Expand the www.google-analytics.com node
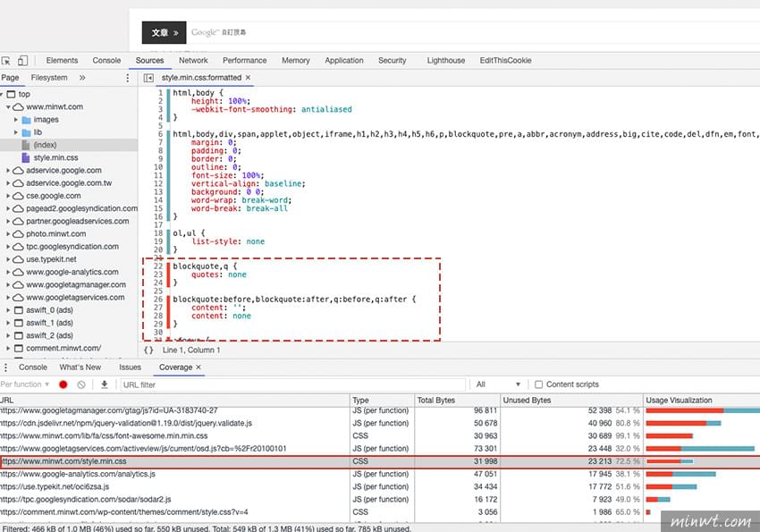The image size is (760, 532). pyautogui.click(x=8, y=273)
